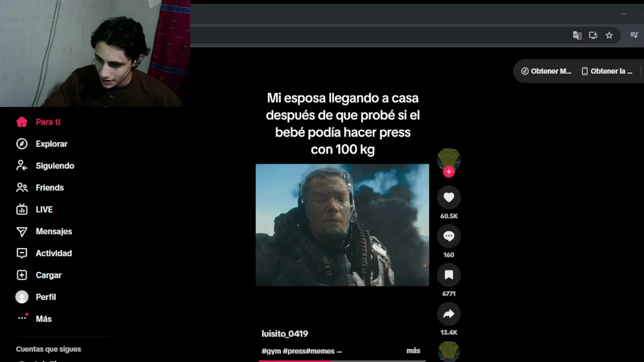Click the 13.4K shares count
This screenshot has height=362, width=644.
click(449, 332)
